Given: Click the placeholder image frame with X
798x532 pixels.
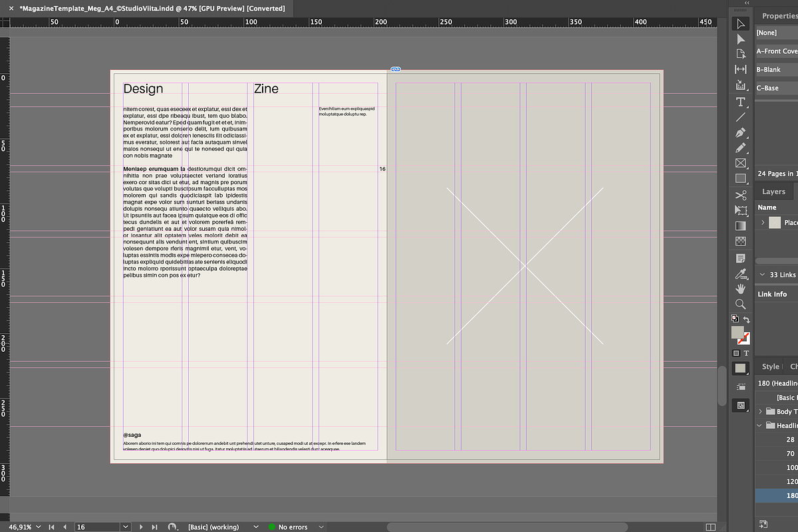Looking at the screenshot, I should click(525, 265).
